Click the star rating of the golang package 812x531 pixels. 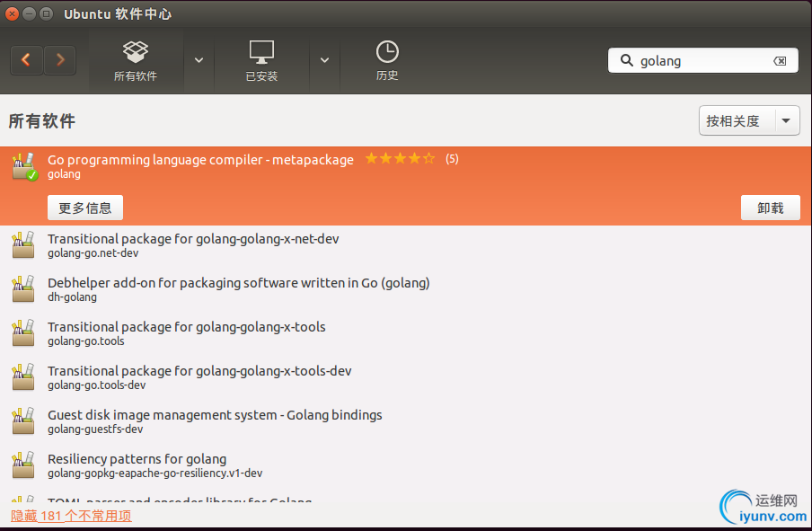click(x=400, y=158)
